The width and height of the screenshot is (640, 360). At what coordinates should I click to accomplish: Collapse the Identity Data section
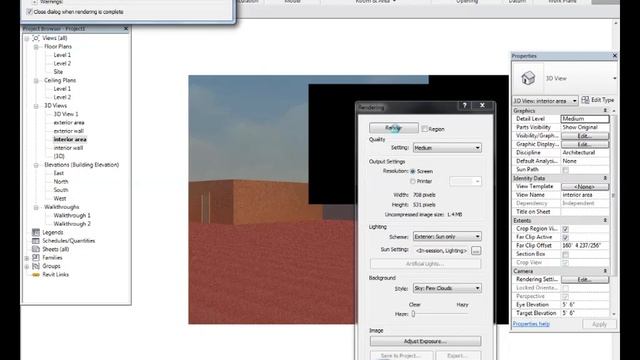[x=605, y=178]
